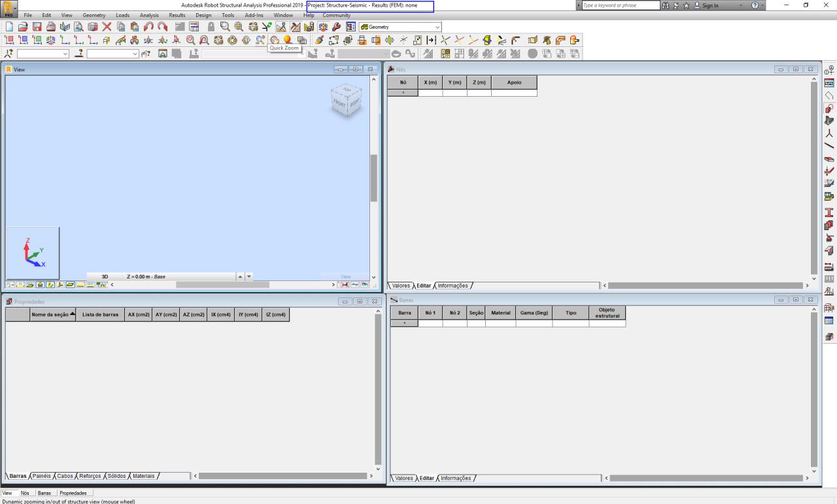Open the File menu

(x=28, y=15)
